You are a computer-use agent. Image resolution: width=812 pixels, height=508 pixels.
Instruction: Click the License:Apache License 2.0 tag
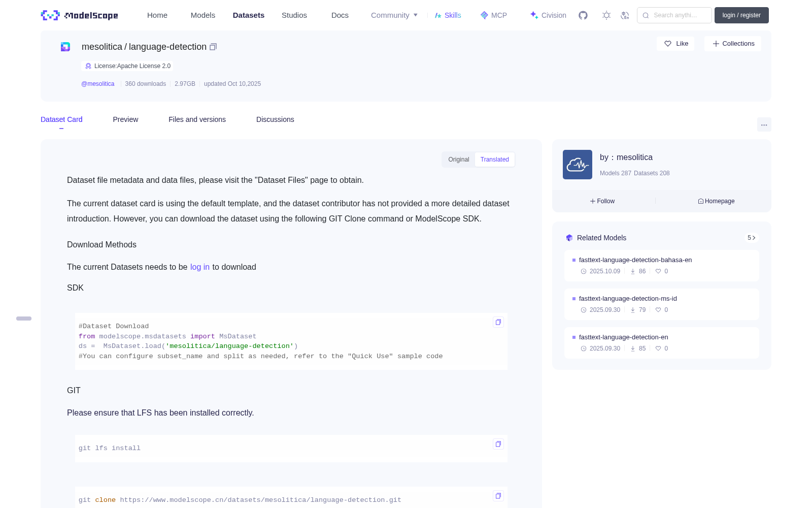pos(127,66)
